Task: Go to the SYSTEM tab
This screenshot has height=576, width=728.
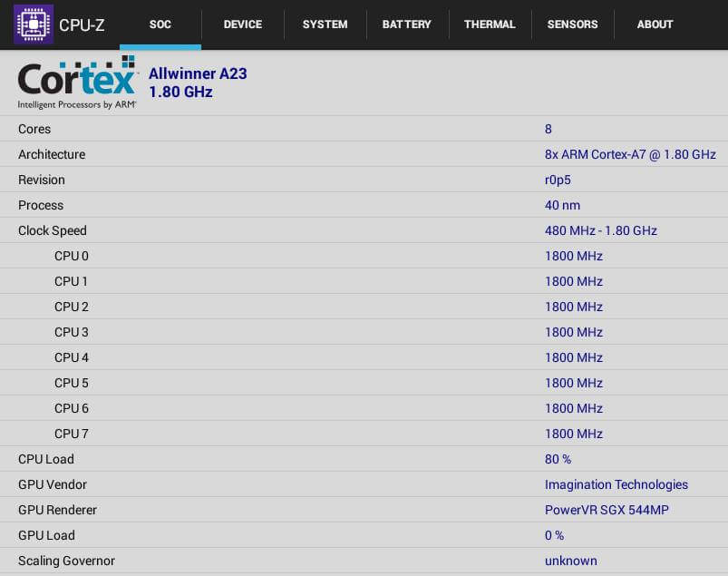Action: (x=325, y=24)
